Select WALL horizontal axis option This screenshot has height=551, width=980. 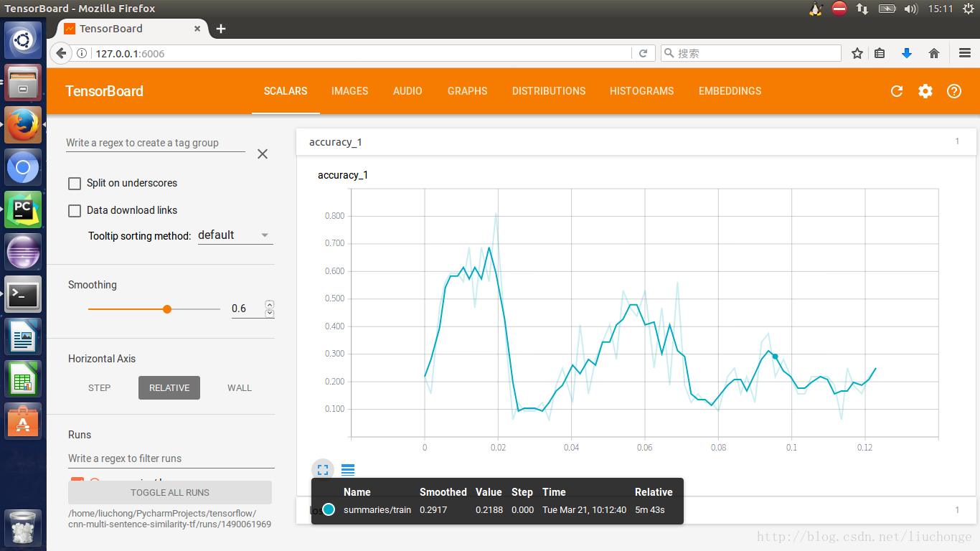coord(240,388)
